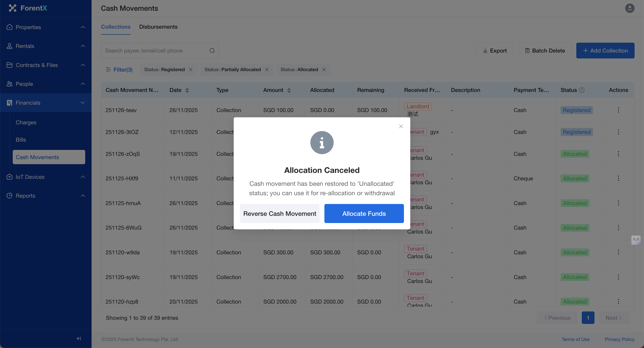Click the search payee input field
The width and height of the screenshot is (644, 348).
155,51
